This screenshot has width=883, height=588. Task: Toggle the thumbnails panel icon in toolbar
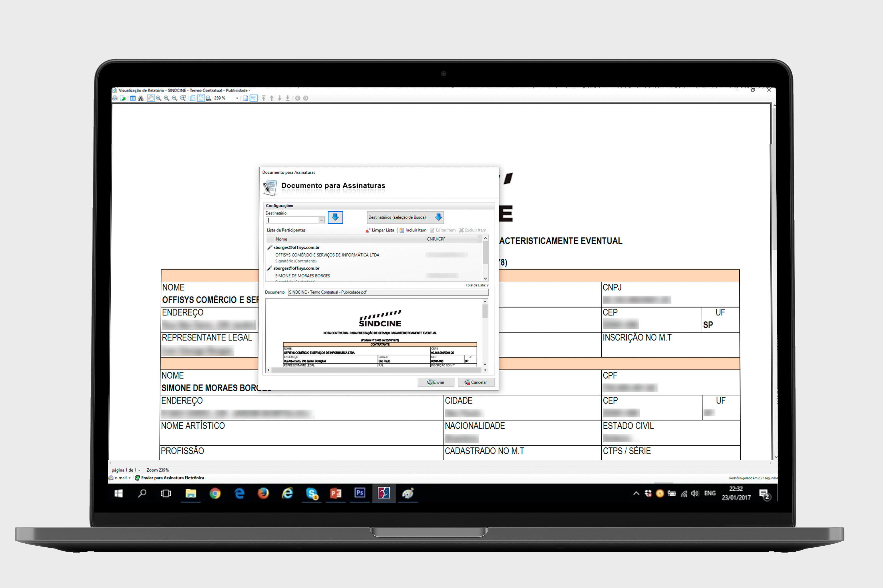[x=133, y=98]
